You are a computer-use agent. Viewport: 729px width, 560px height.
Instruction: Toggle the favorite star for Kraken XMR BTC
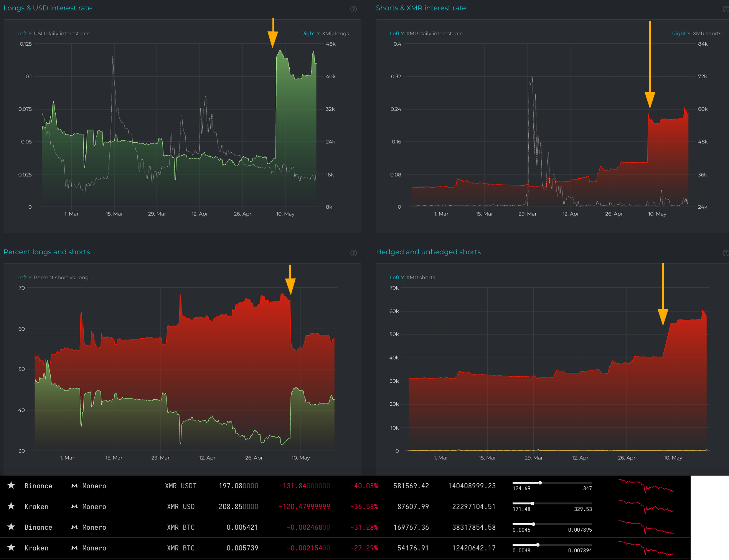[11, 548]
